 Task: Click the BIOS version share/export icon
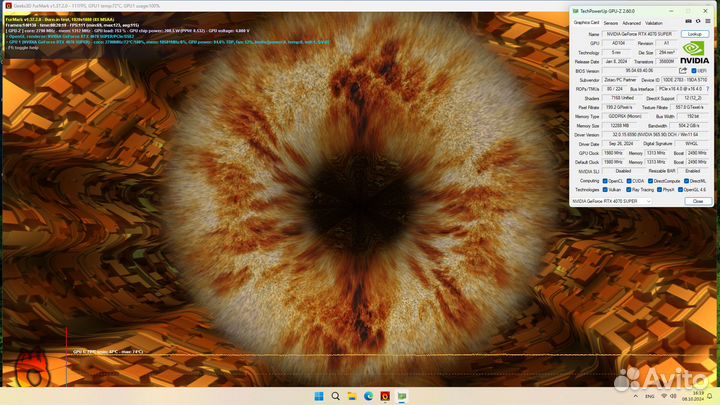(683, 71)
